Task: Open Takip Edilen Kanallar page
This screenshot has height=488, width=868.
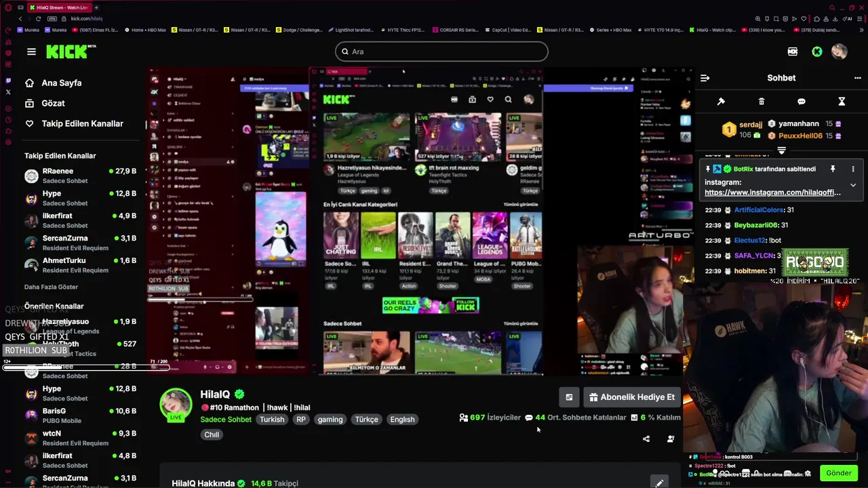Action: point(74,123)
